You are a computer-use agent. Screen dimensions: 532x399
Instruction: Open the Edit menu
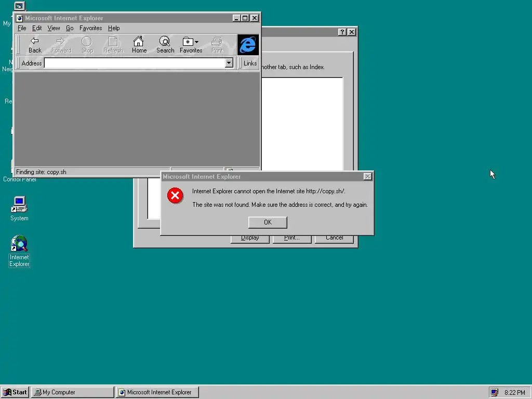coord(37,28)
